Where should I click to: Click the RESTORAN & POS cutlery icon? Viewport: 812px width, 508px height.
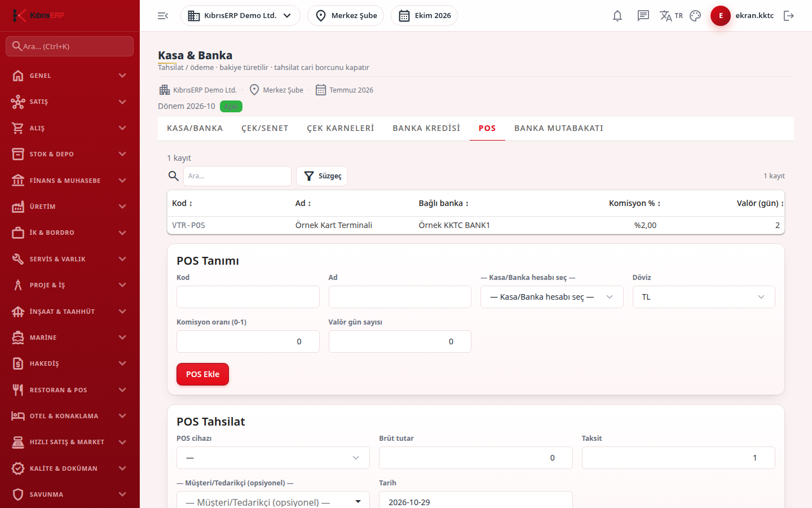point(18,390)
